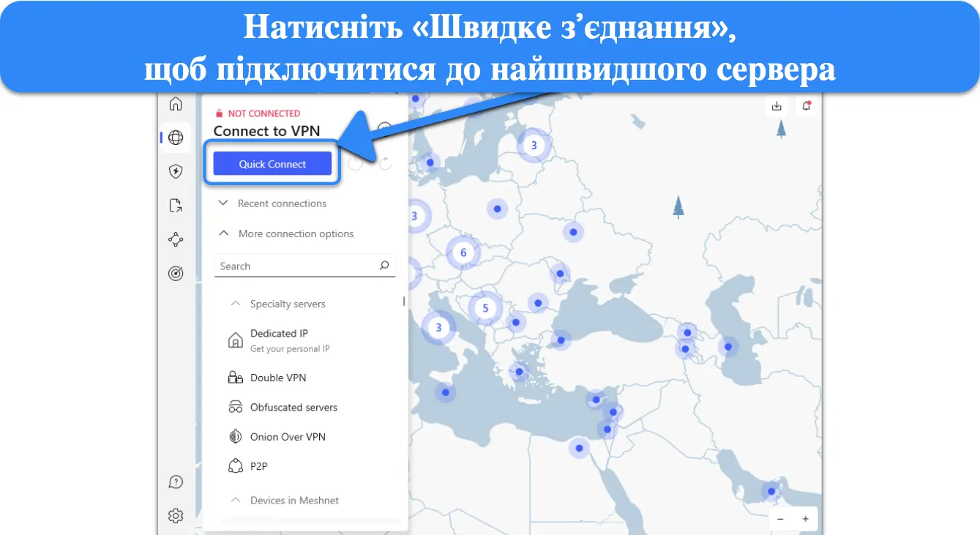Image resolution: width=980 pixels, height=535 pixels.
Task: Click rightmost circular arrow beside Quick Connect
Action: tap(384, 164)
